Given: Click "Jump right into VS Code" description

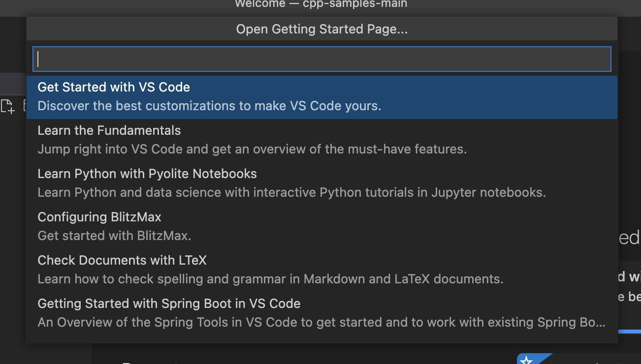Looking at the screenshot, I should (x=252, y=149).
